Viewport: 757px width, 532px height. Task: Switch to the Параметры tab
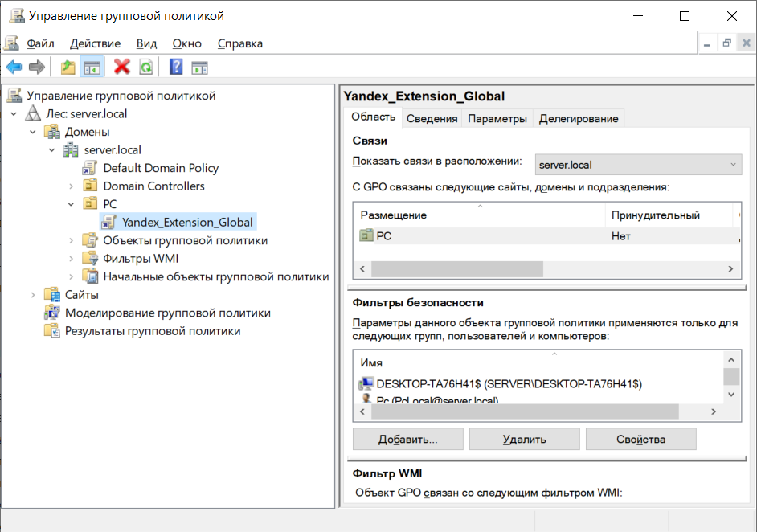pyautogui.click(x=497, y=118)
